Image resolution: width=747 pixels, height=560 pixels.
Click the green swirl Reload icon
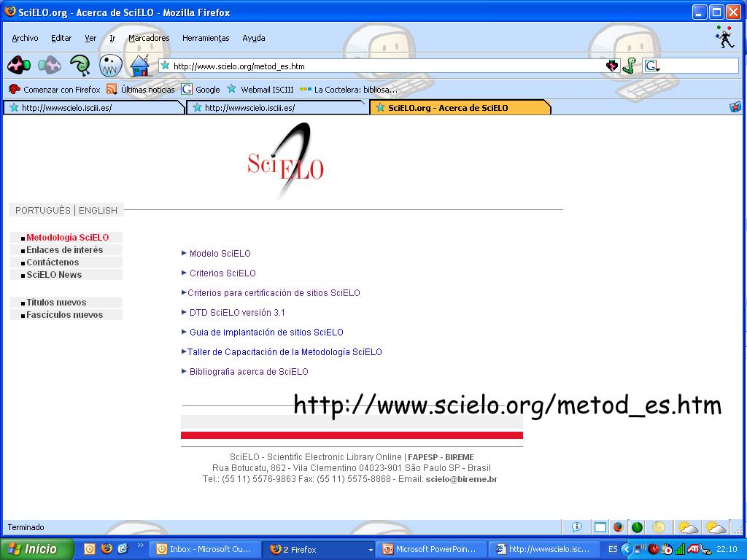(x=80, y=65)
